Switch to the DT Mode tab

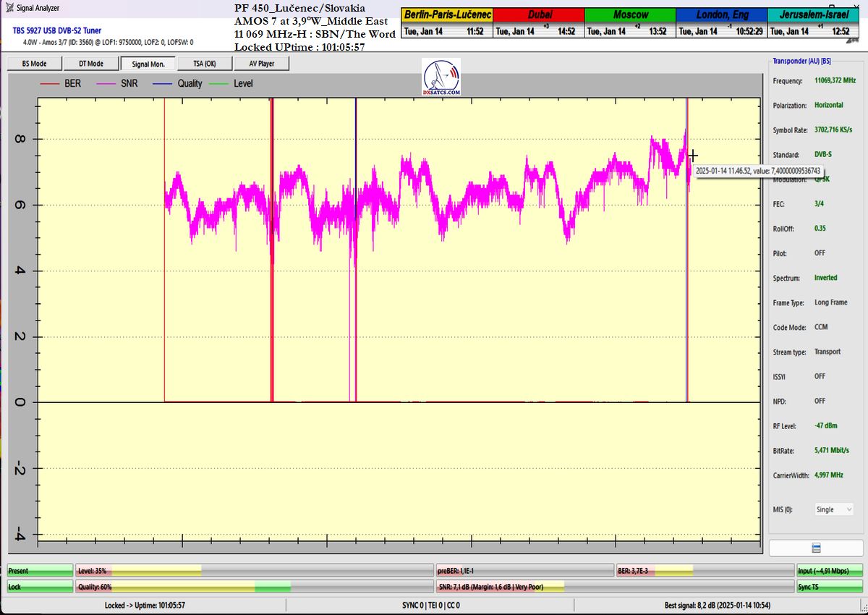90,64
